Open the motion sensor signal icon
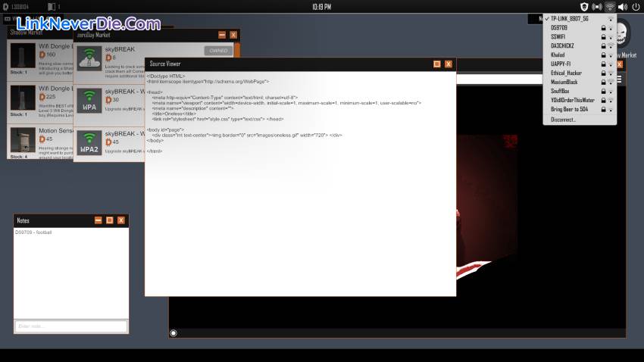This screenshot has height=362, width=644. coord(597,7)
